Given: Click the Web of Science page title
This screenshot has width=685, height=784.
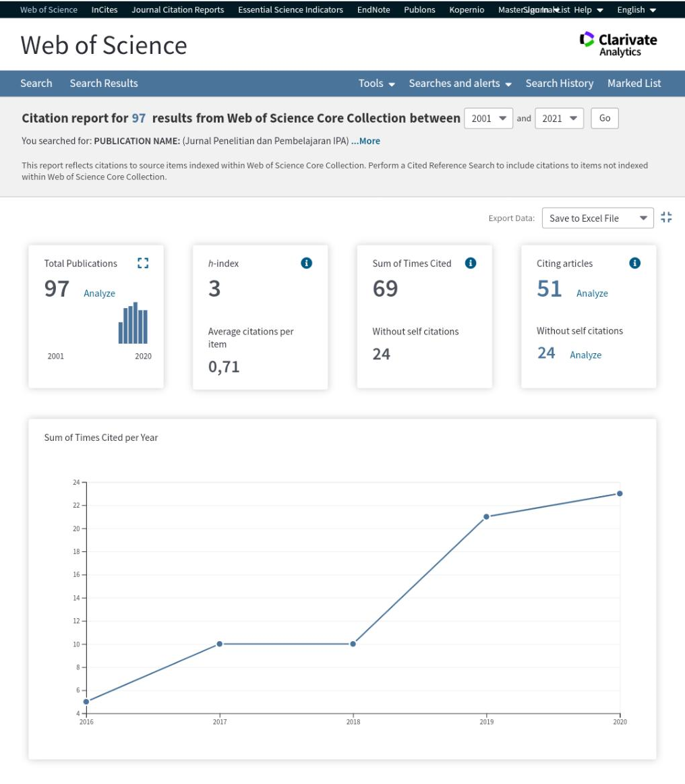Looking at the screenshot, I should [x=104, y=45].
